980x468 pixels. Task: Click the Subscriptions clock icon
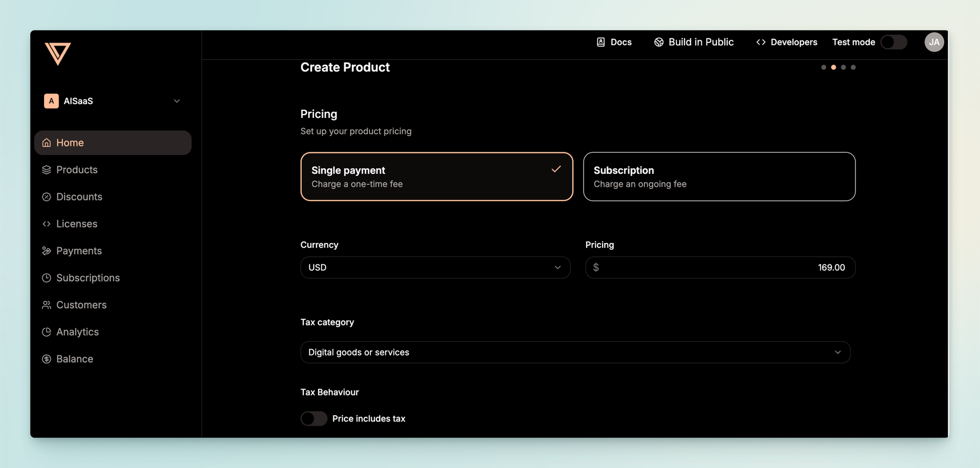point(47,278)
